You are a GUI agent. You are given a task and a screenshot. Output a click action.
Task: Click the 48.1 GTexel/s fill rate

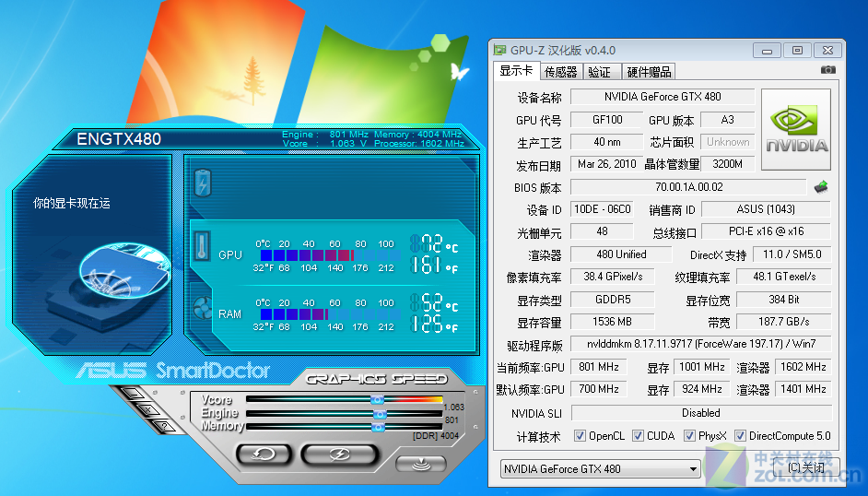coord(784,277)
